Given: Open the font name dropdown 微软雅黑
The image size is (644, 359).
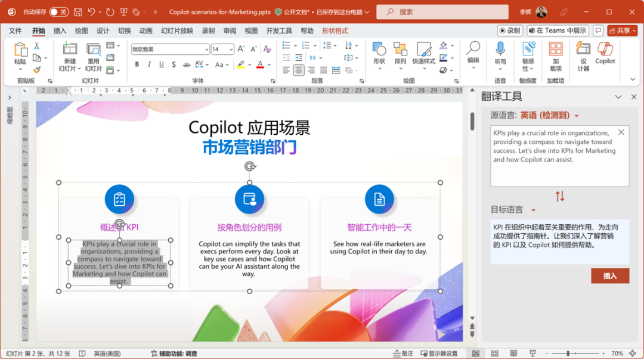Looking at the screenshot, I should tap(206, 49).
